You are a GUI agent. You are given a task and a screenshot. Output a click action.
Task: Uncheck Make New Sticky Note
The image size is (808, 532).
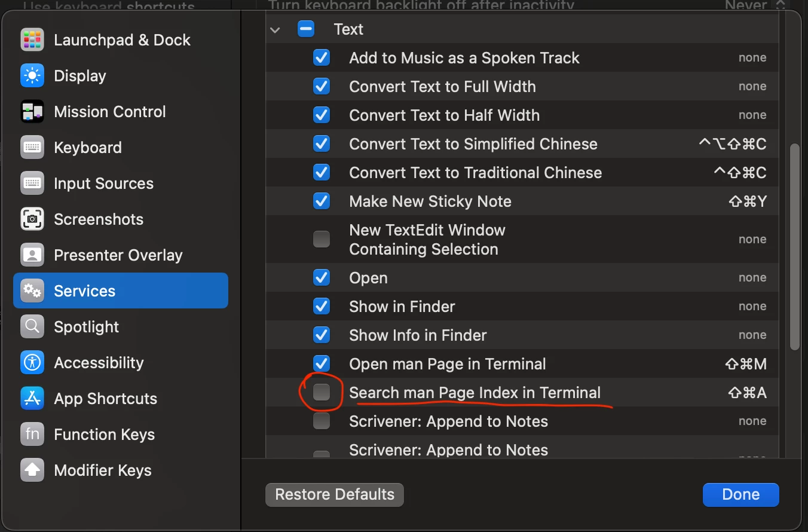(x=322, y=201)
